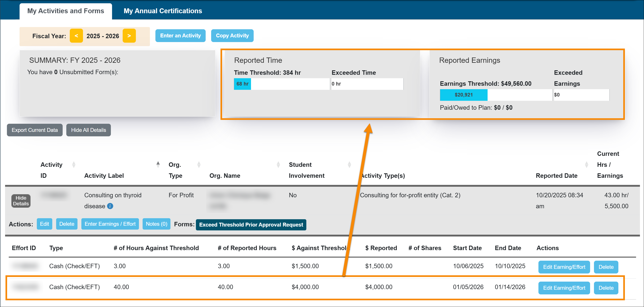Sort the Org. Name column
This screenshot has height=307, width=644.
[278, 164]
